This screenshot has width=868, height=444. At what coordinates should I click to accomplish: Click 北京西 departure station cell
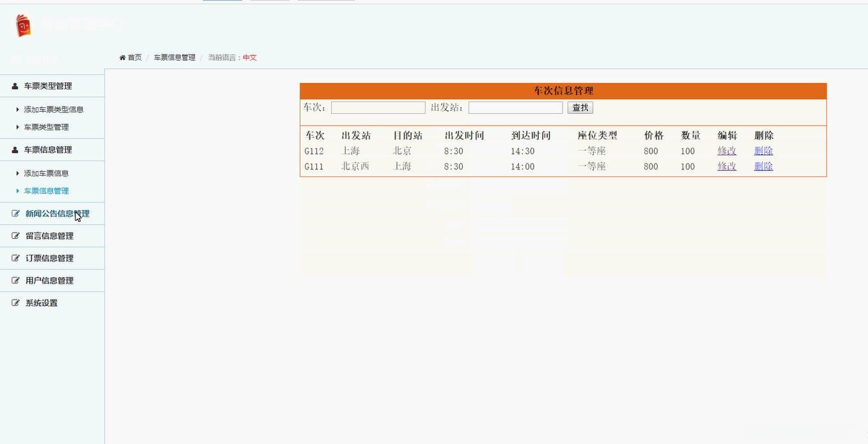(x=355, y=166)
